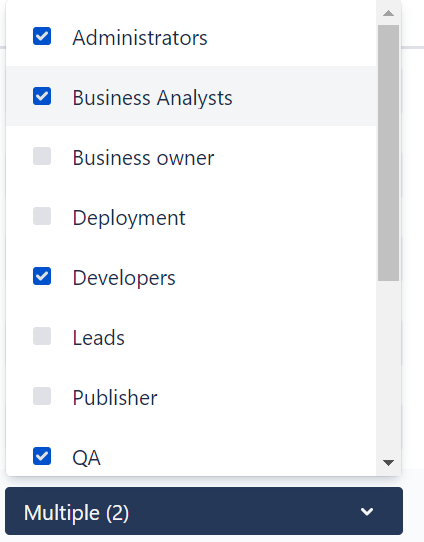
Task: Click the vertical scrollbar thumb
Action: pyautogui.click(x=388, y=153)
